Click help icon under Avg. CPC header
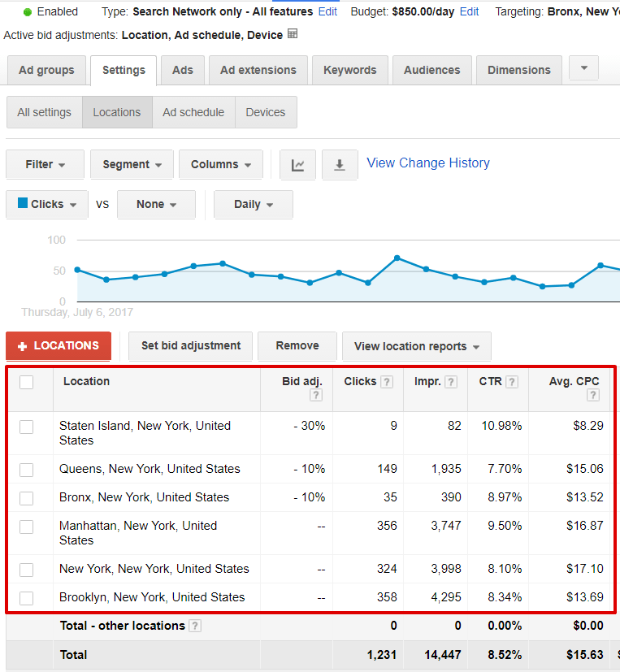The image size is (620, 672). (593, 396)
